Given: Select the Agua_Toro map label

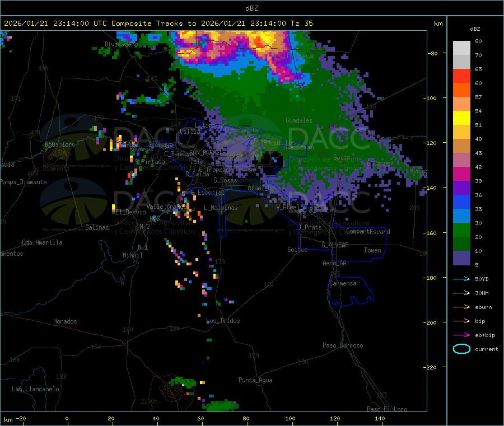Looking at the screenshot, I should click(x=60, y=144).
